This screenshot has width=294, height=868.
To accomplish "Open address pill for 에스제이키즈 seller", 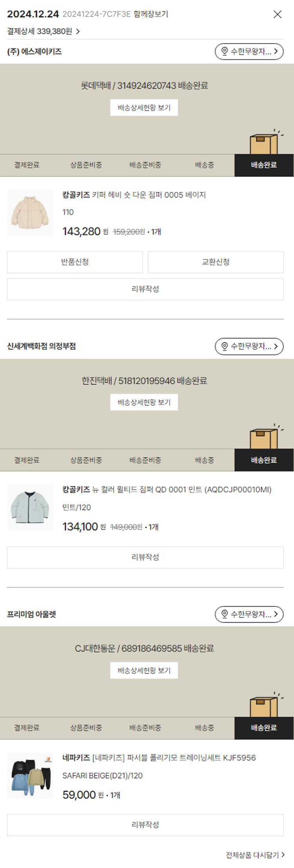I will 249,51.
